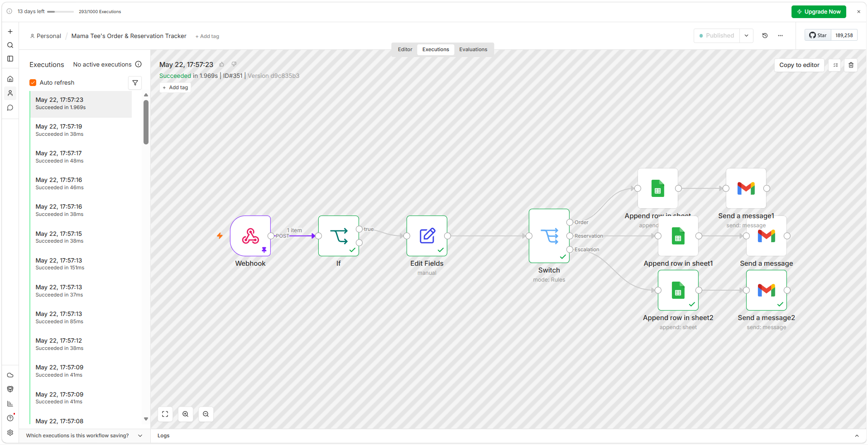Open the workflow more options menu
This screenshot has height=445, width=868.
coord(781,36)
